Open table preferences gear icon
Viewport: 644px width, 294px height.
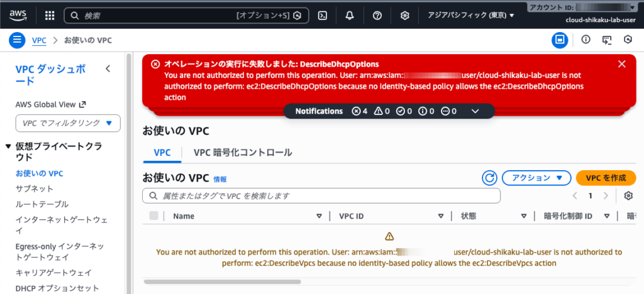pyautogui.click(x=628, y=196)
